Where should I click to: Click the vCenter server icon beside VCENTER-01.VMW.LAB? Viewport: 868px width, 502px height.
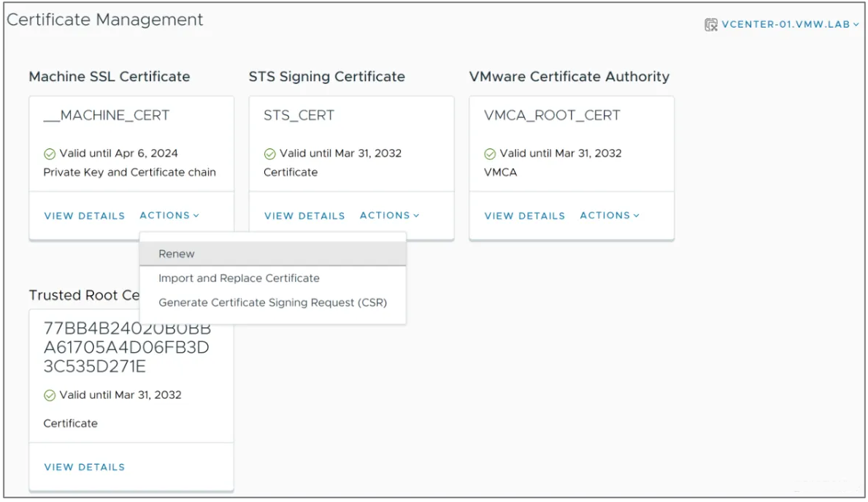coord(711,24)
